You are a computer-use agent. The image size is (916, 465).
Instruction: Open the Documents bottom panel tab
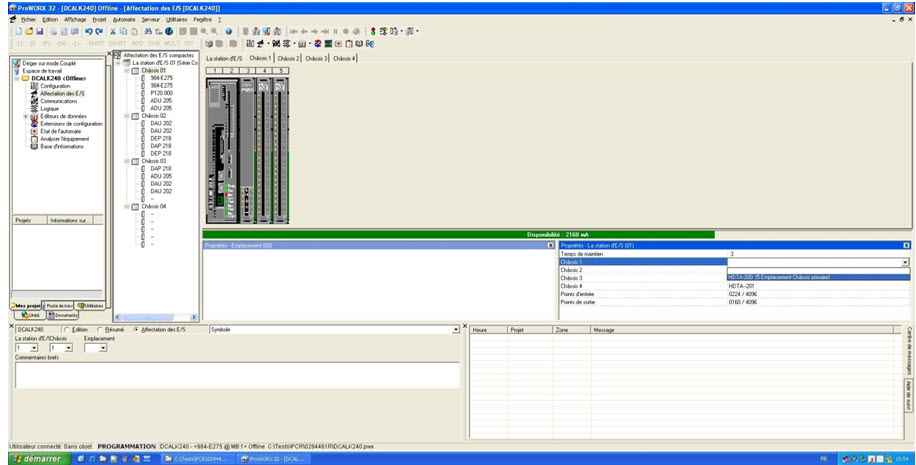(x=63, y=315)
